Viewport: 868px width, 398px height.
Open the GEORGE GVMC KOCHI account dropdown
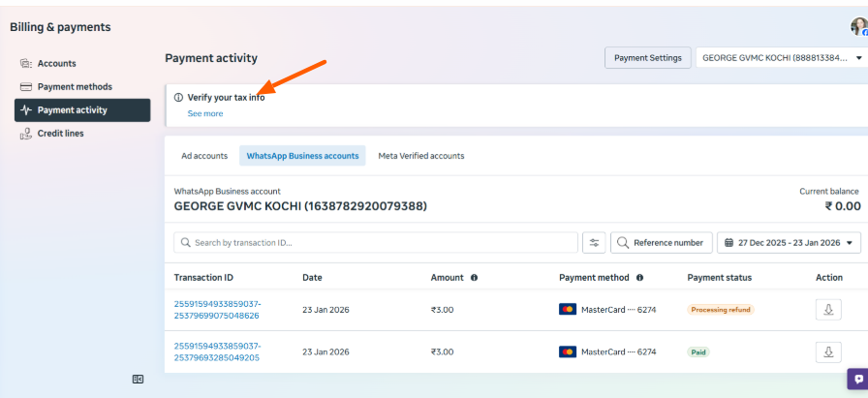pos(780,58)
